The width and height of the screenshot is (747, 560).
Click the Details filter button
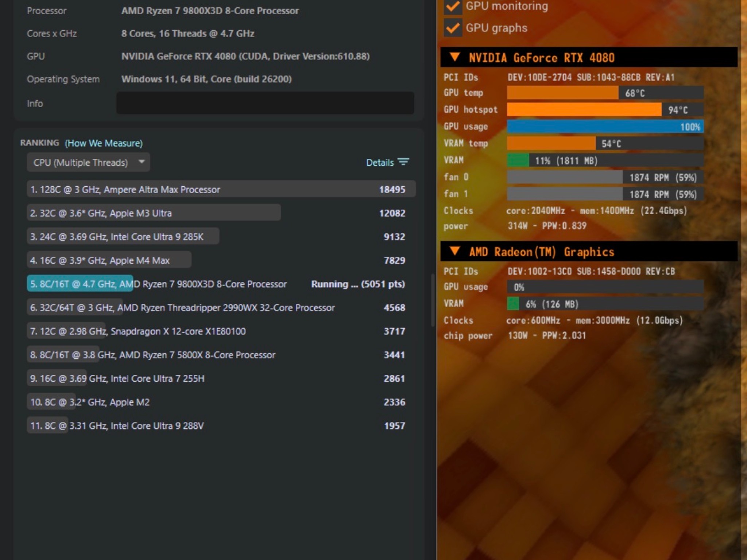coord(387,162)
